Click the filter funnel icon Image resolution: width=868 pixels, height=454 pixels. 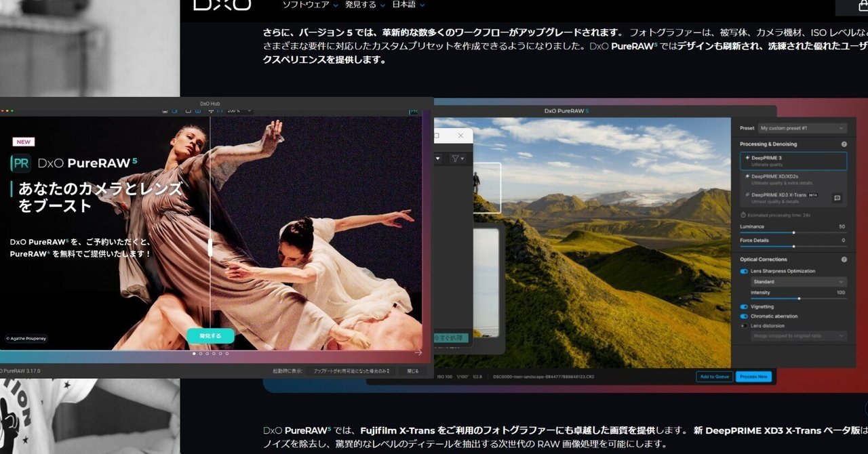click(x=456, y=158)
